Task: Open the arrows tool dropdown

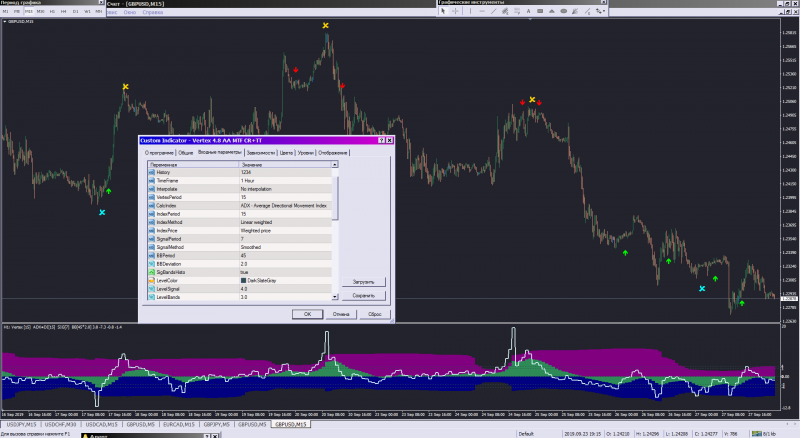Action: [x=600, y=11]
